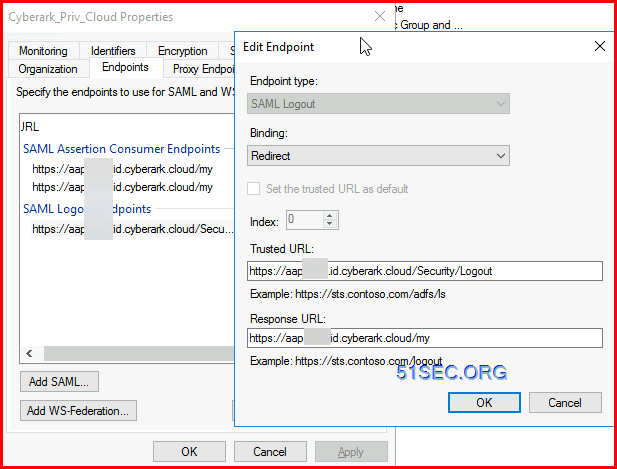Click the horizontal scrollbar thumb in endpoint list
617x469 pixels.
coord(139,353)
